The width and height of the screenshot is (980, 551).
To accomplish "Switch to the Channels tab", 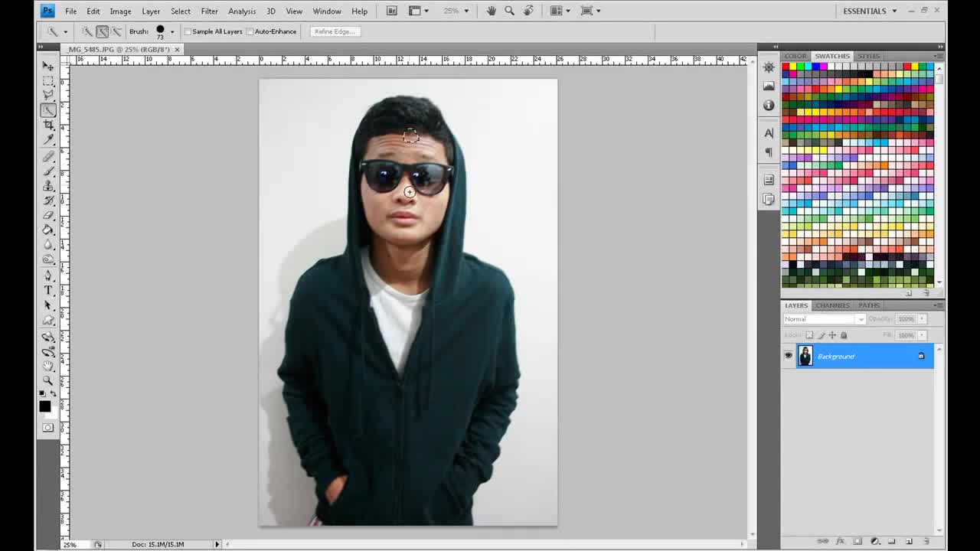I will 831,305.
